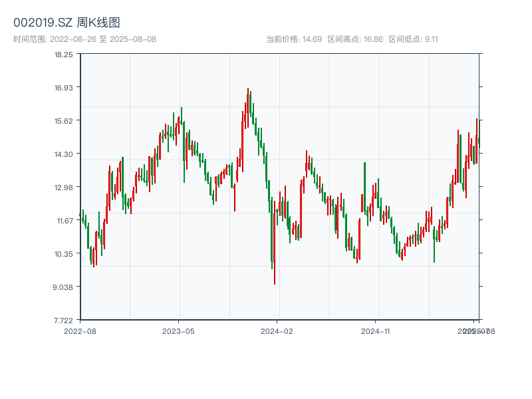The width and height of the screenshot is (532, 399).
Task: Click the y-axis value 16.93
Action: point(64,88)
